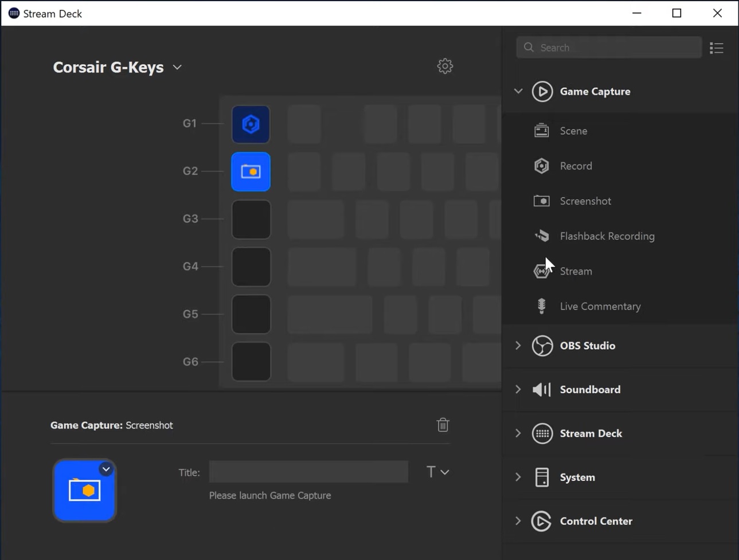Select the Live Commentary microphone icon
739x560 pixels.
(x=541, y=306)
